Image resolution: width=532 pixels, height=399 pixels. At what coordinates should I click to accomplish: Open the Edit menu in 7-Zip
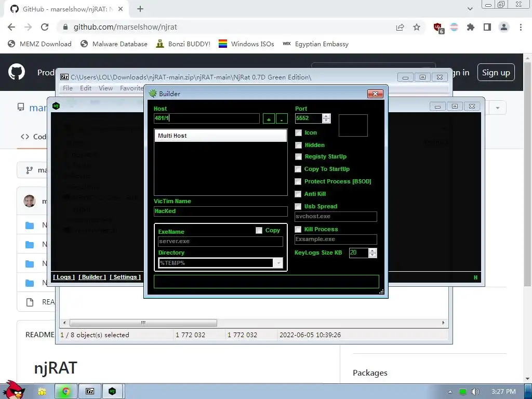(86, 88)
